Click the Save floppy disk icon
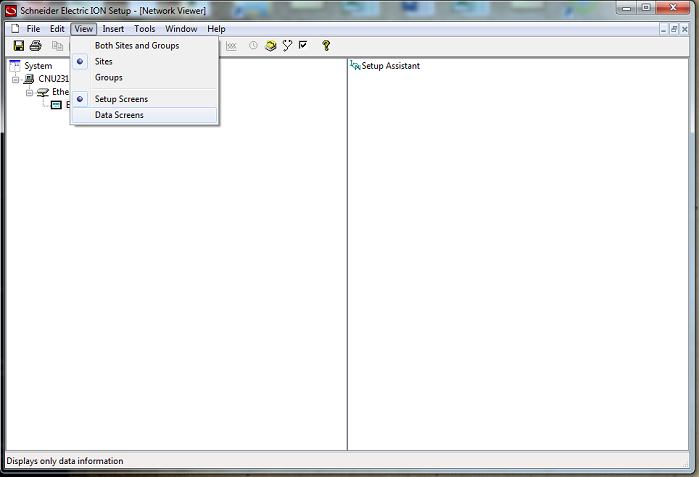The height and width of the screenshot is (477, 699). click(19, 45)
